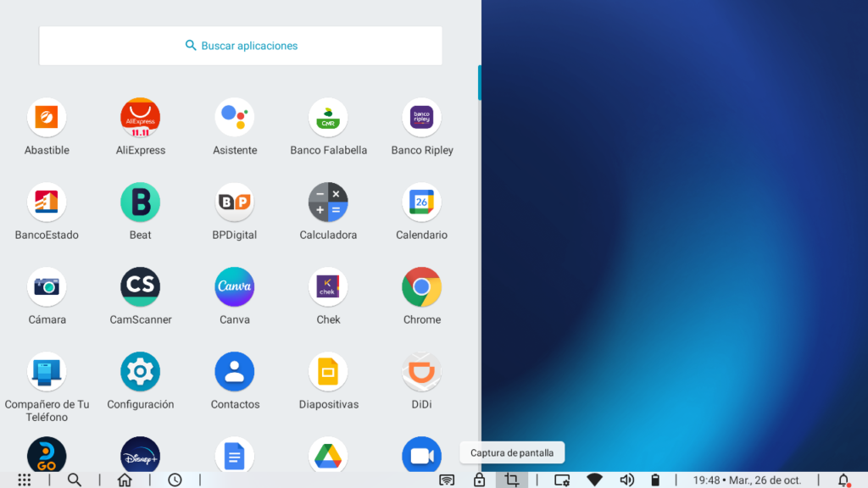Click the Buscar aplicaciones search field
Image resolution: width=868 pixels, height=488 pixels.
[241, 46]
